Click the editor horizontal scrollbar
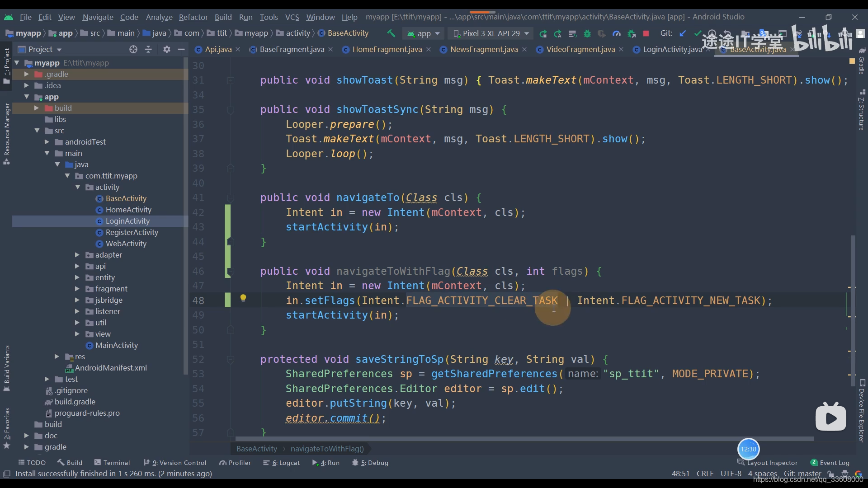 [x=524, y=439]
